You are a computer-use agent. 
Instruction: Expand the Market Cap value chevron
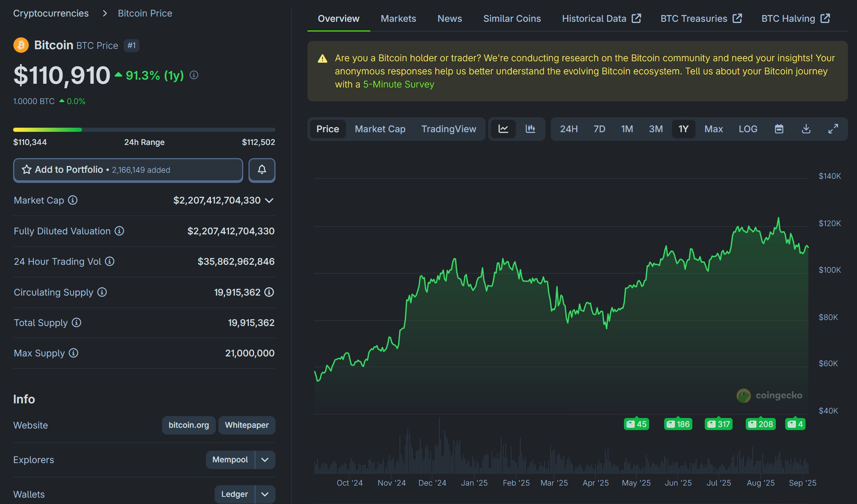[x=269, y=201]
